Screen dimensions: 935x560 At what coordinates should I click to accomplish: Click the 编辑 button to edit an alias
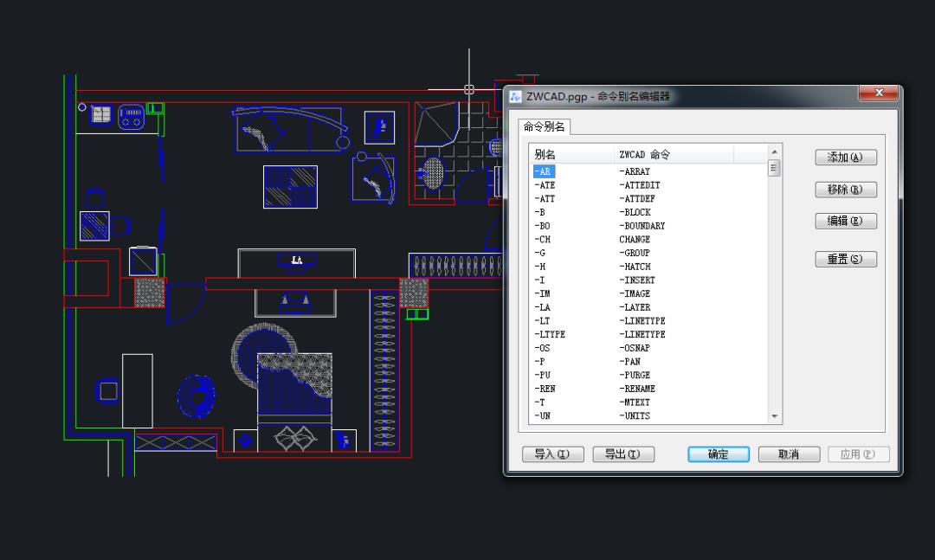845,222
